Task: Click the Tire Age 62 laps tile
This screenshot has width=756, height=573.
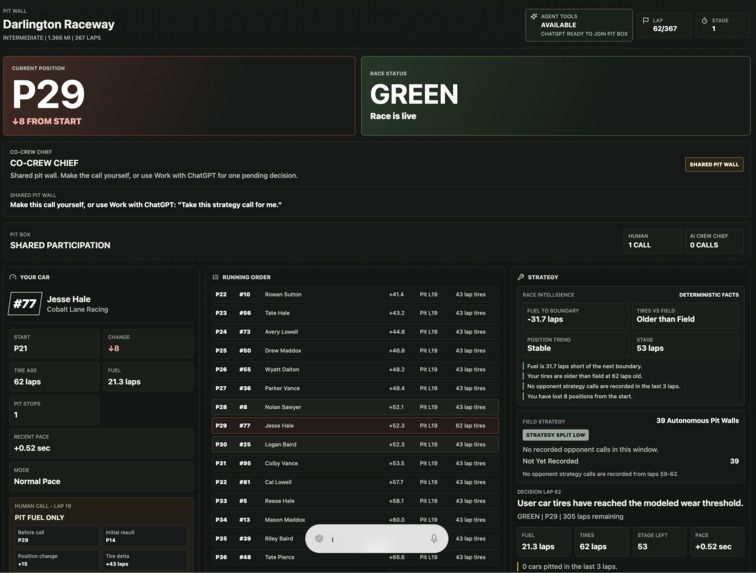Action: point(54,377)
